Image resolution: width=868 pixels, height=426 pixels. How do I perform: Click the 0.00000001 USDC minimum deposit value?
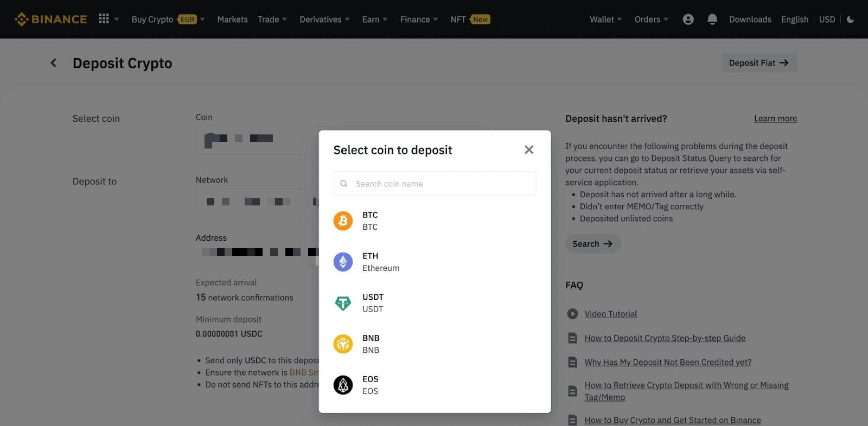(x=229, y=334)
